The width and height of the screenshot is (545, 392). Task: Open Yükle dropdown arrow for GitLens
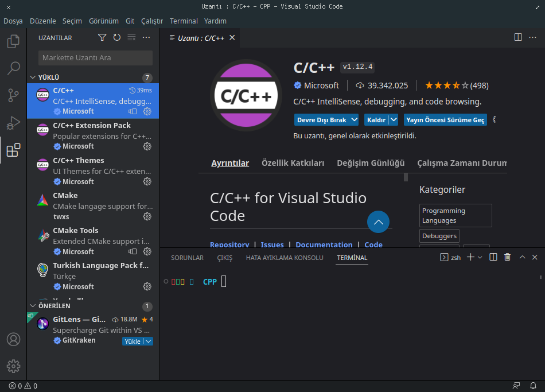tap(149, 341)
